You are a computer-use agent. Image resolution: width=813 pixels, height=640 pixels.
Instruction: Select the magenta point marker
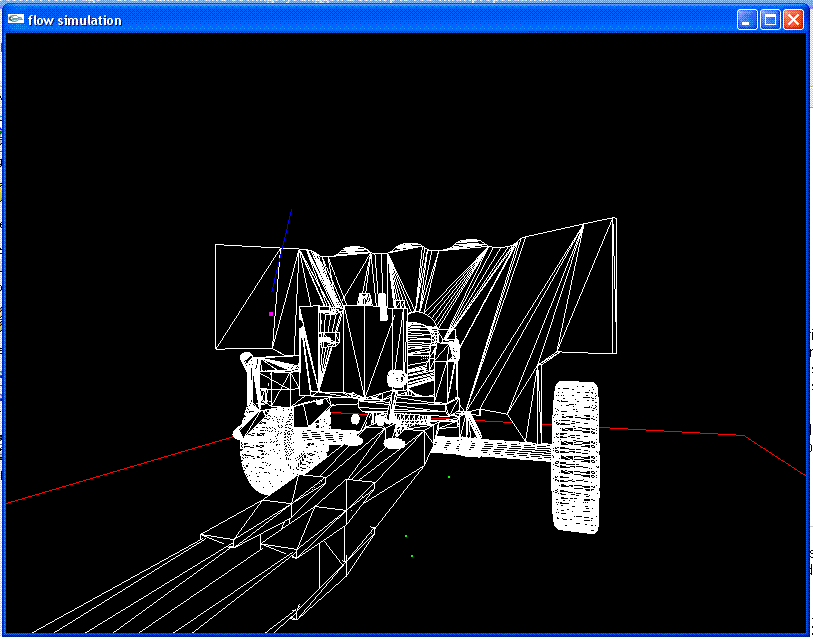[271, 314]
